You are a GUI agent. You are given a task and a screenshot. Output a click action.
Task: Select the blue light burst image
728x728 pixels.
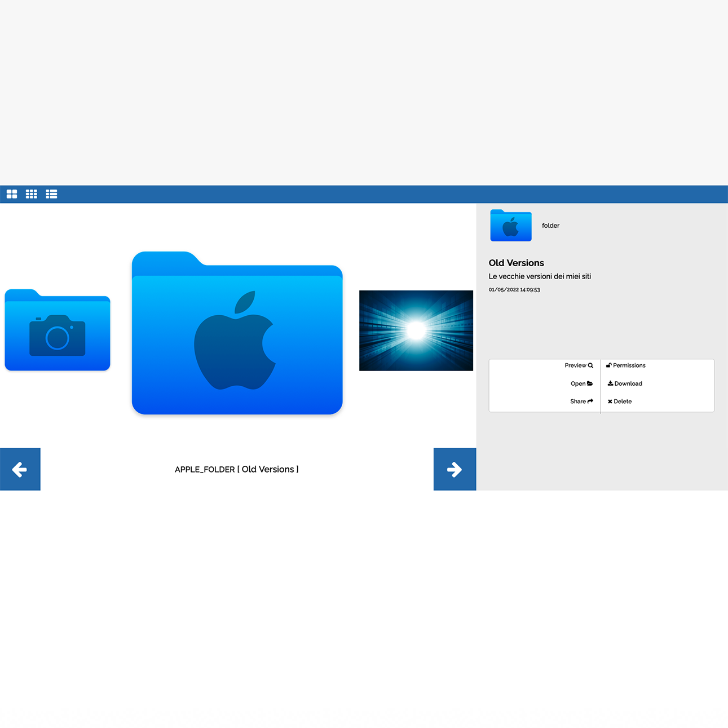(x=416, y=330)
